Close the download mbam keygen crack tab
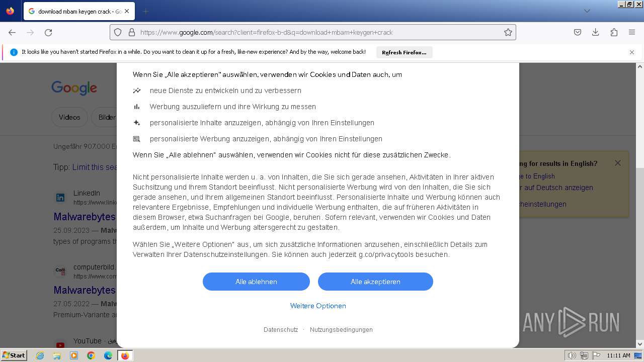644x362 pixels. [126, 11]
